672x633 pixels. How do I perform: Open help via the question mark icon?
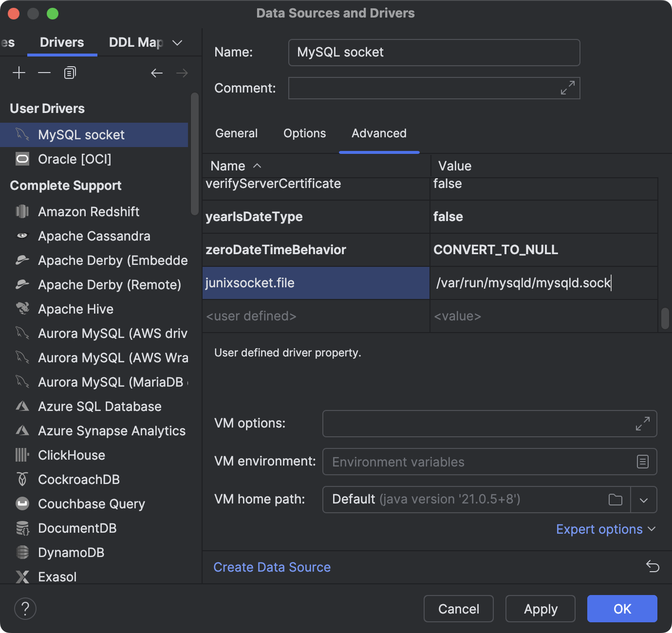25,608
